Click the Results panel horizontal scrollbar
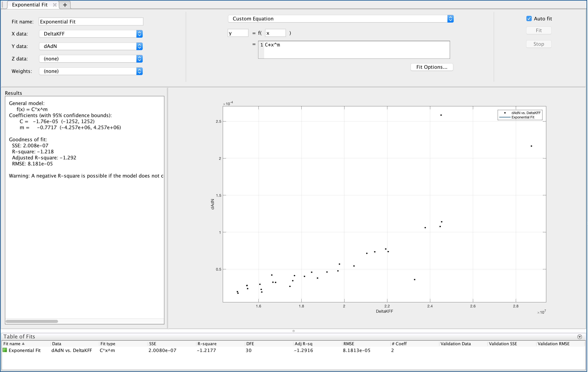This screenshot has height=372, width=588. tap(32, 321)
